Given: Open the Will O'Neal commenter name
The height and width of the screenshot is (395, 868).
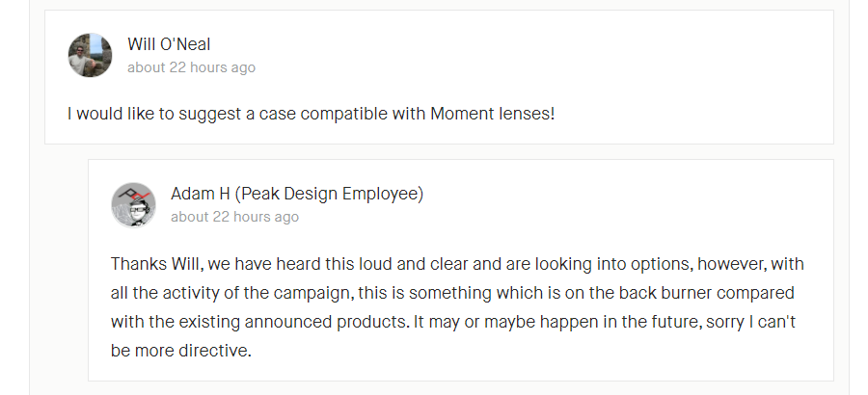Looking at the screenshot, I should [x=169, y=43].
